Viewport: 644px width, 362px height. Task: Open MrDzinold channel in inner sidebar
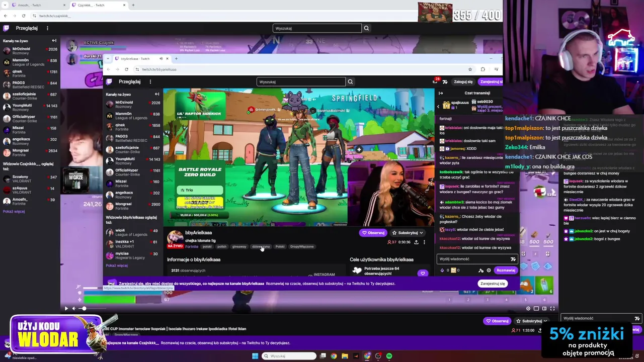coord(133,104)
